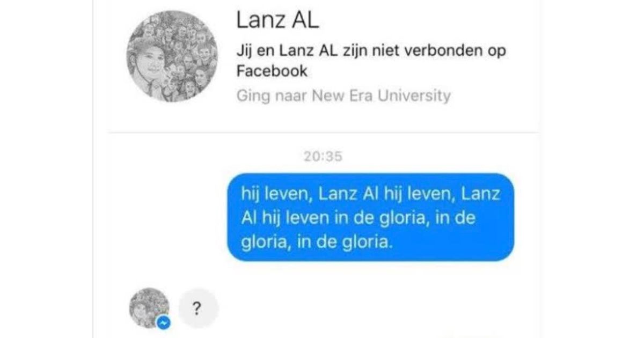Select the blue 'hij leven' message bubble

[x=370, y=217]
